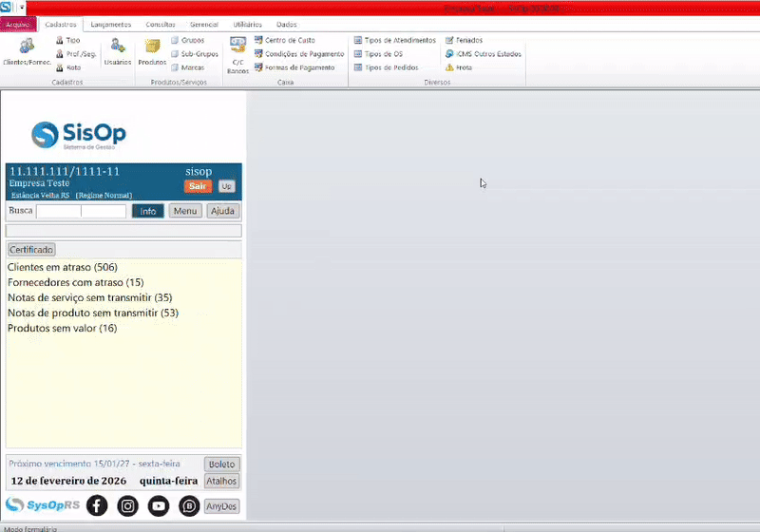
Task: Open the Gerencial ribbon tab
Action: pyautogui.click(x=202, y=25)
